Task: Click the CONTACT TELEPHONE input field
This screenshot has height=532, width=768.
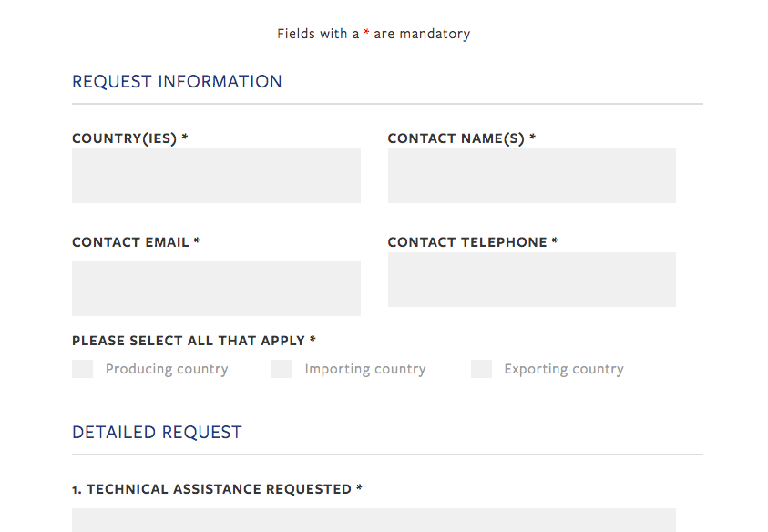Action: 531,279
